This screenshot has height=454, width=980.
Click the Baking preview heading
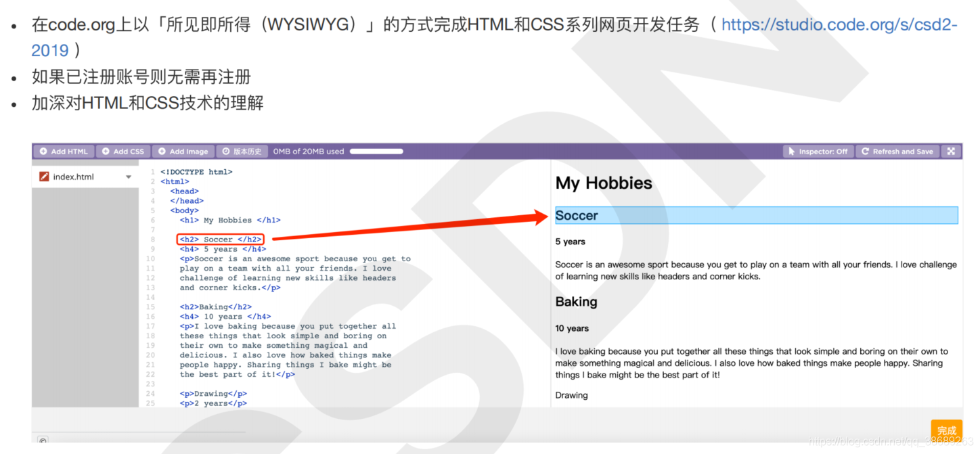576,302
